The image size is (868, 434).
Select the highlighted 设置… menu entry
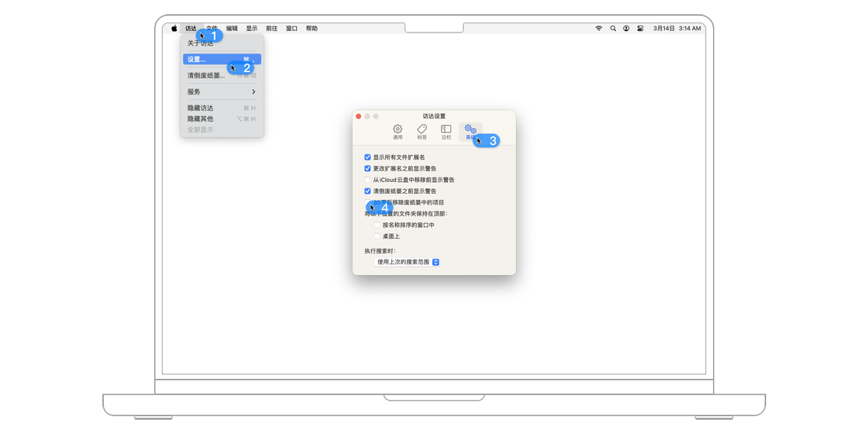click(222, 59)
